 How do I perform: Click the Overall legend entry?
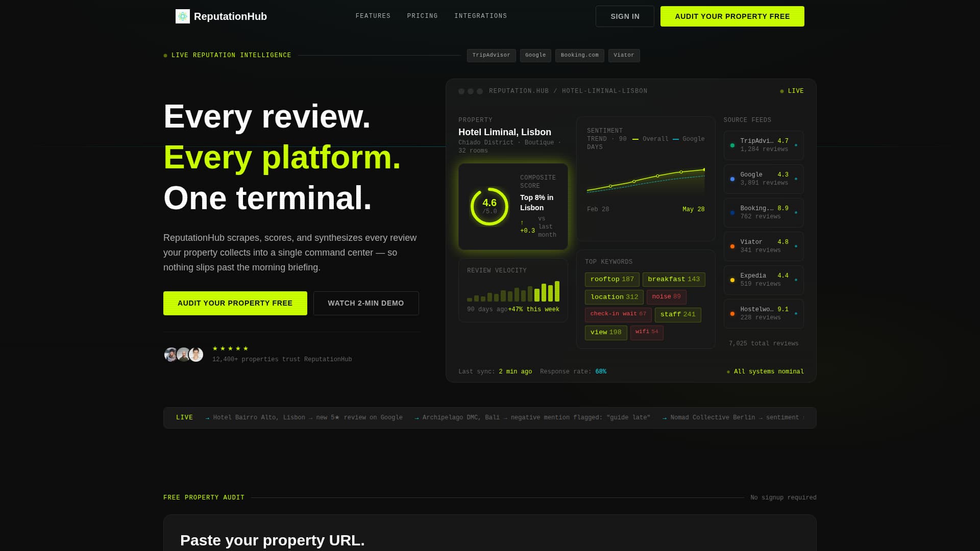[650, 139]
